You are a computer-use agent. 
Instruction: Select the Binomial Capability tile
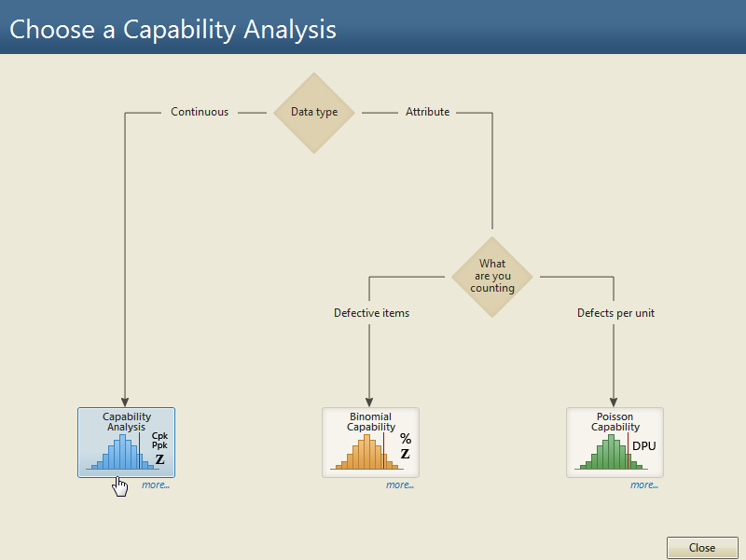(370, 442)
